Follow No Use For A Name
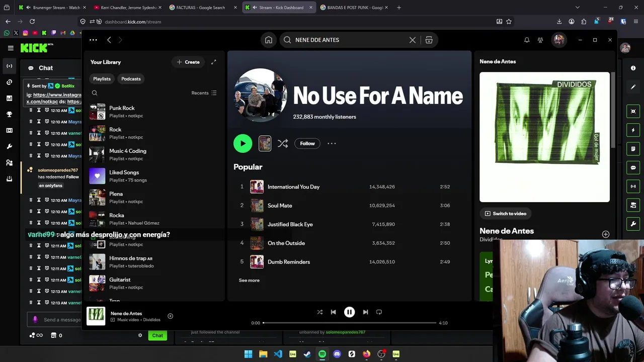Screen dimensions: 644x362 click(x=307, y=143)
